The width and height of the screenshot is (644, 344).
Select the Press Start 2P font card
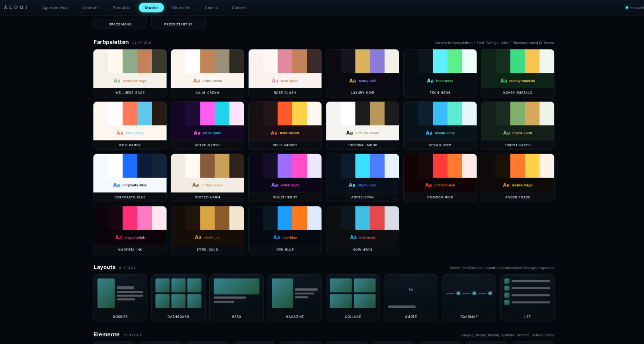(178, 22)
